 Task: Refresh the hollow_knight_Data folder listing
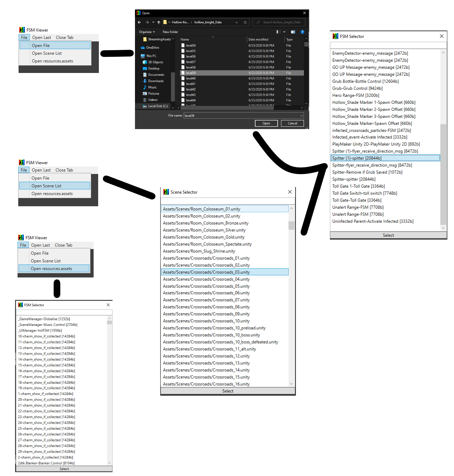click(245, 22)
